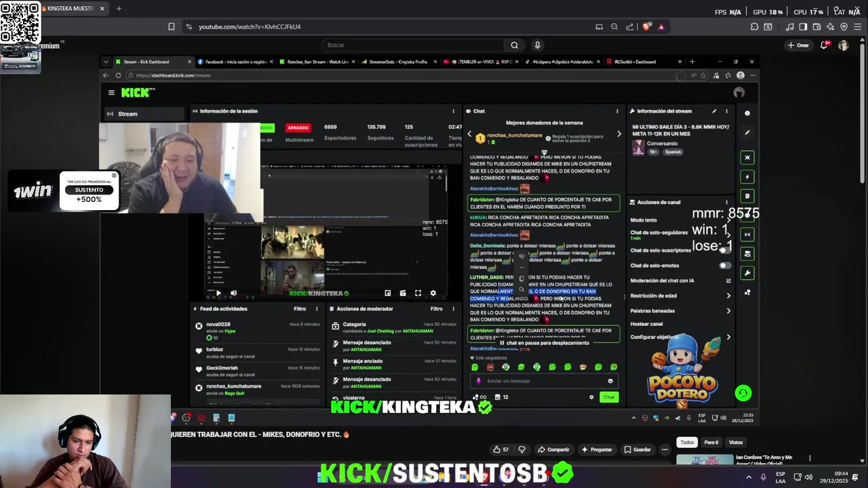Click Hostear canal option
The width and height of the screenshot is (868, 488).
tap(647, 324)
